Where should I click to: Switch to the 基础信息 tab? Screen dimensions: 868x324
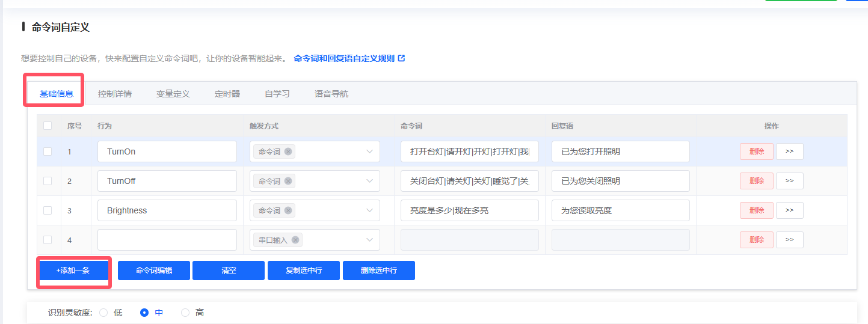pos(57,94)
